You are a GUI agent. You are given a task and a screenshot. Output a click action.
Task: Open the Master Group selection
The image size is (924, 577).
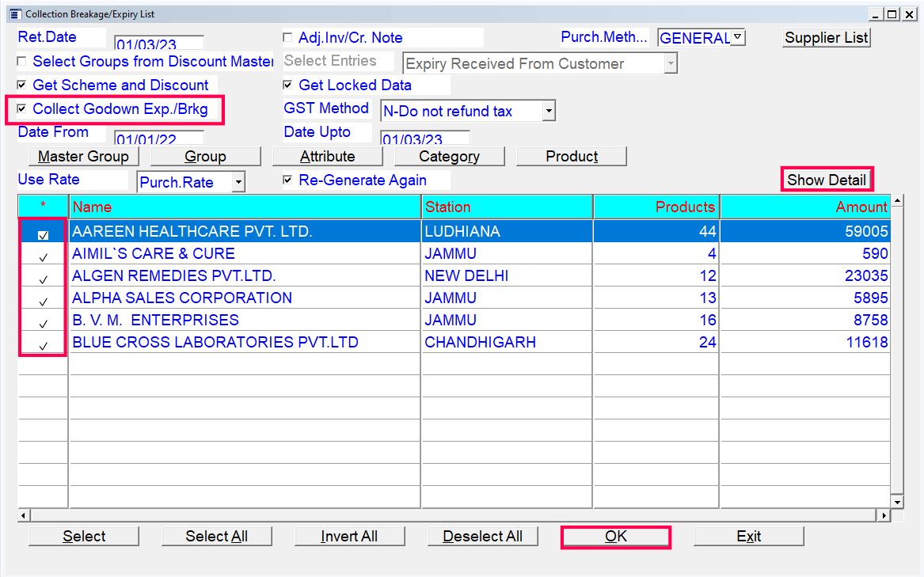83,156
